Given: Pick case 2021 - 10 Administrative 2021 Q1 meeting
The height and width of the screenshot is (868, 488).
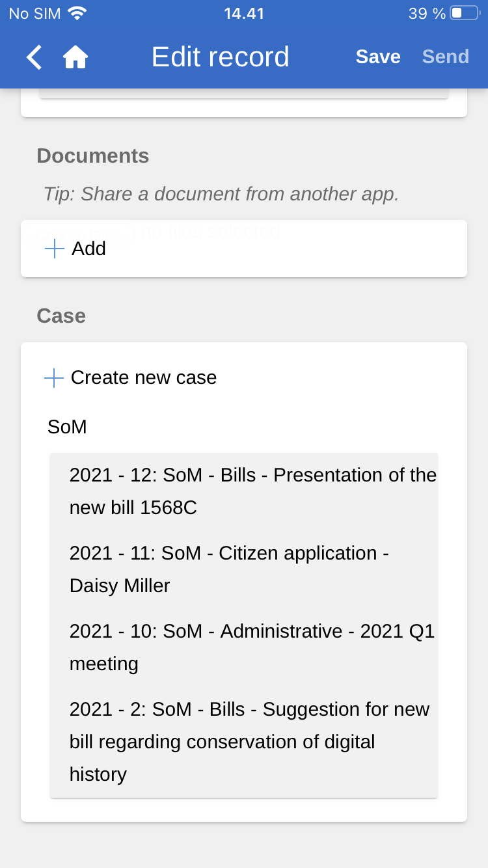Looking at the screenshot, I should click(252, 647).
